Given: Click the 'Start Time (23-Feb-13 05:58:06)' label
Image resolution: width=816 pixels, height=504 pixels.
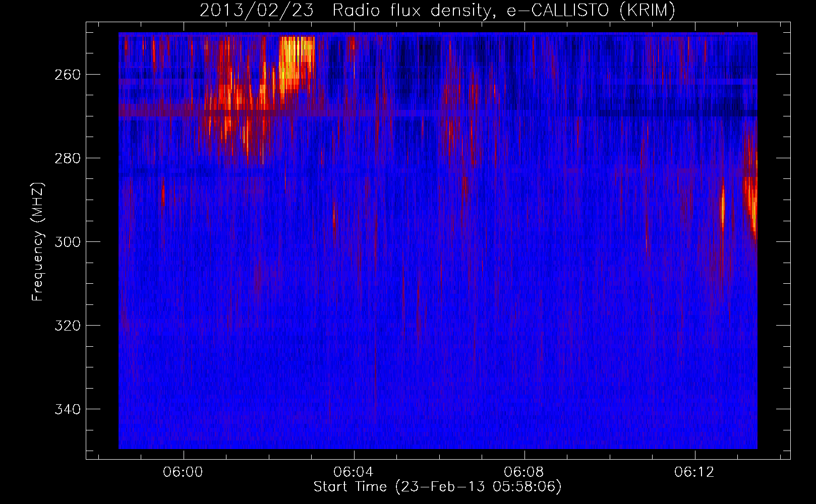Looking at the screenshot, I should pos(437,487).
